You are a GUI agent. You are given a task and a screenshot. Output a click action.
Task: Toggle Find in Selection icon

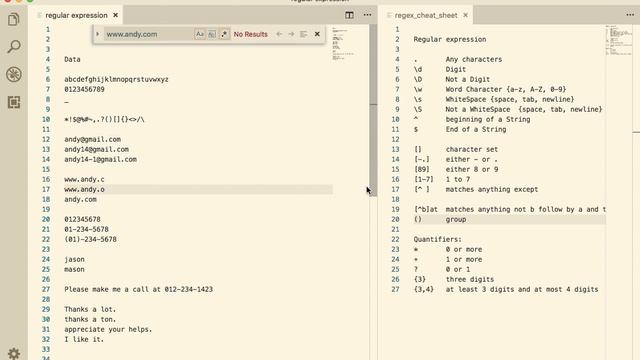(304, 34)
